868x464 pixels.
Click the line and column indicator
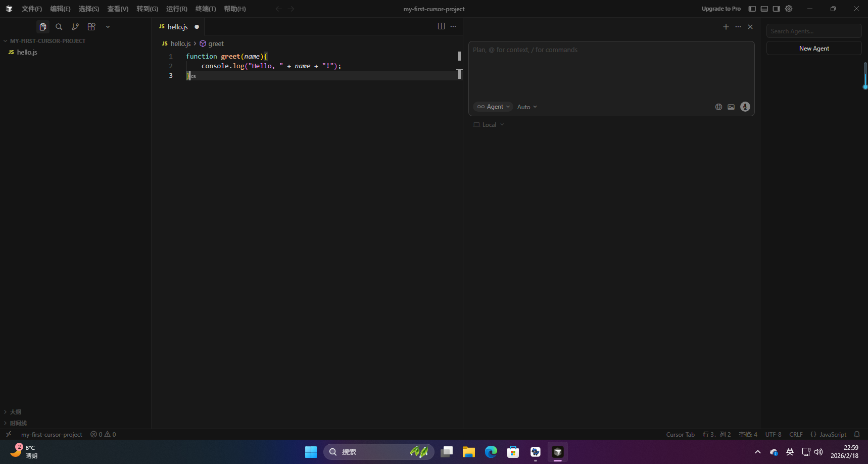[716, 435]
